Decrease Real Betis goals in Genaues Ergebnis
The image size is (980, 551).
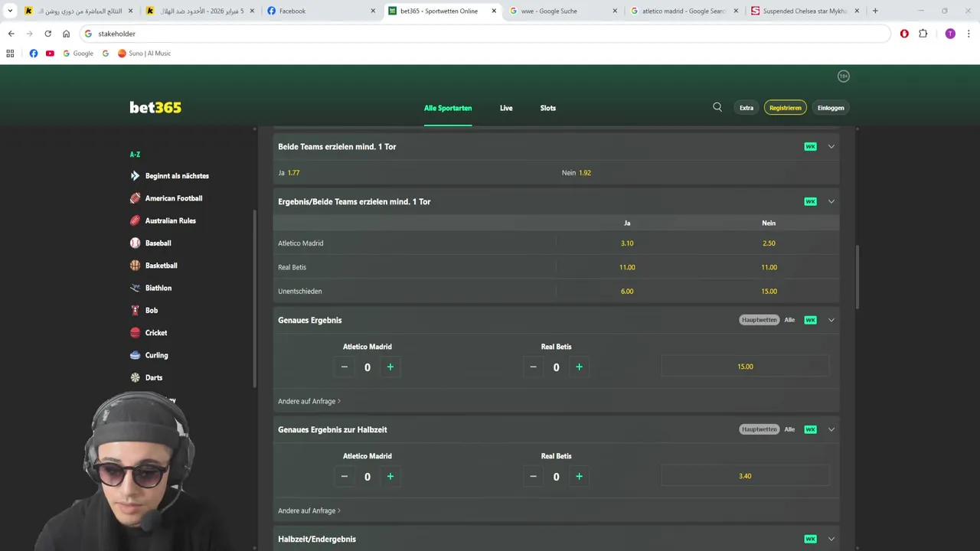534,367
